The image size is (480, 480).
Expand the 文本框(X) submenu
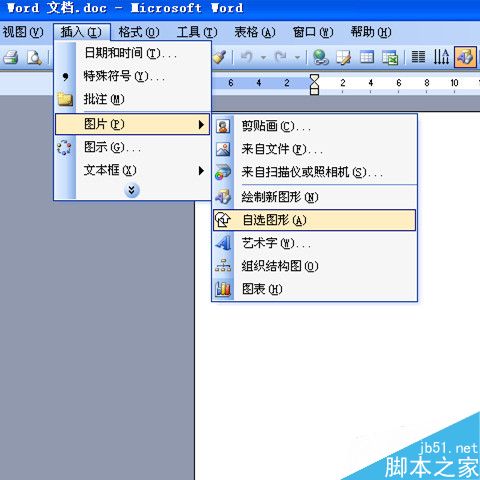133,171
